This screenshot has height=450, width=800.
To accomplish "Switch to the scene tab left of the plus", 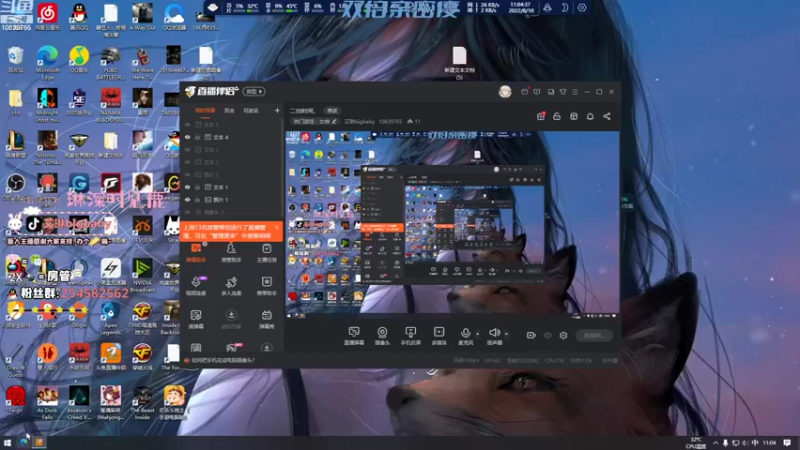I will (x=251, y=110).
